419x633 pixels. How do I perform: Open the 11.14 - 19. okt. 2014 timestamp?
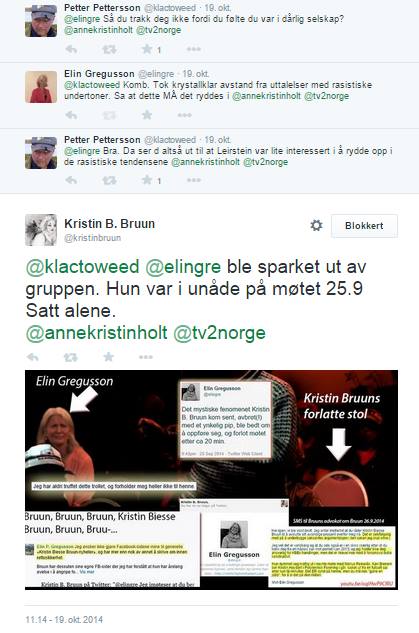64,619
